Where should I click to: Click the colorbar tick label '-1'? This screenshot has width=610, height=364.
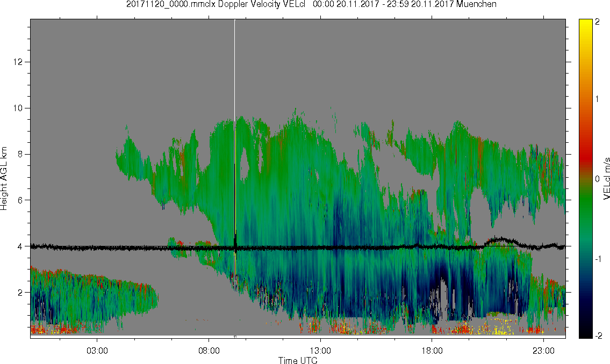click(597, 259)
